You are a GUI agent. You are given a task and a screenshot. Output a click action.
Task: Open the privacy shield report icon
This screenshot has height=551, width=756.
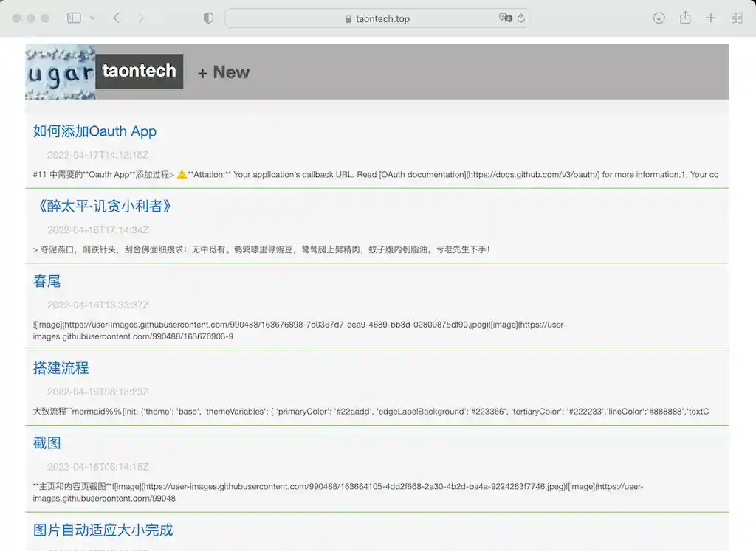coord(208,18)
